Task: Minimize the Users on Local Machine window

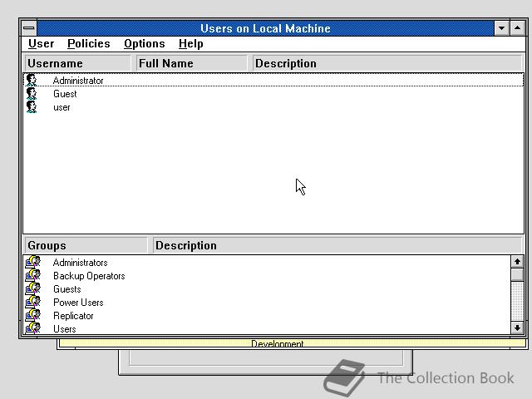Action: click(501, 28)
